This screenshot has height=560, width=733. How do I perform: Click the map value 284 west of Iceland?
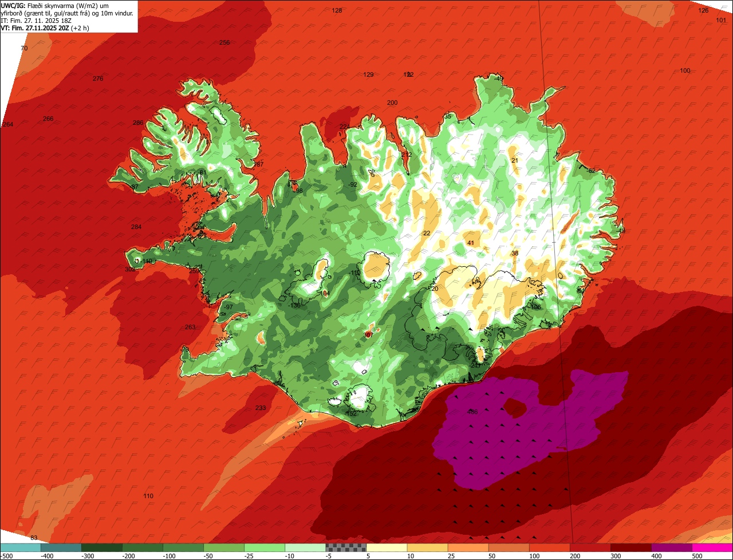coord(136,227)
